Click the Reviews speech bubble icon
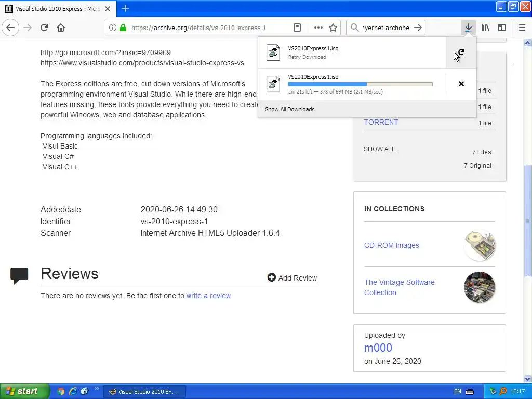The width and height of the screenshot is (532, 399). click(19, 275)
